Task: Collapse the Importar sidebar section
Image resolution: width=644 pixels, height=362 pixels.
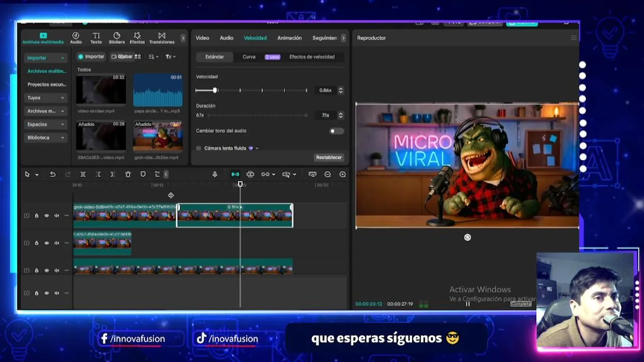Action: 45,58
